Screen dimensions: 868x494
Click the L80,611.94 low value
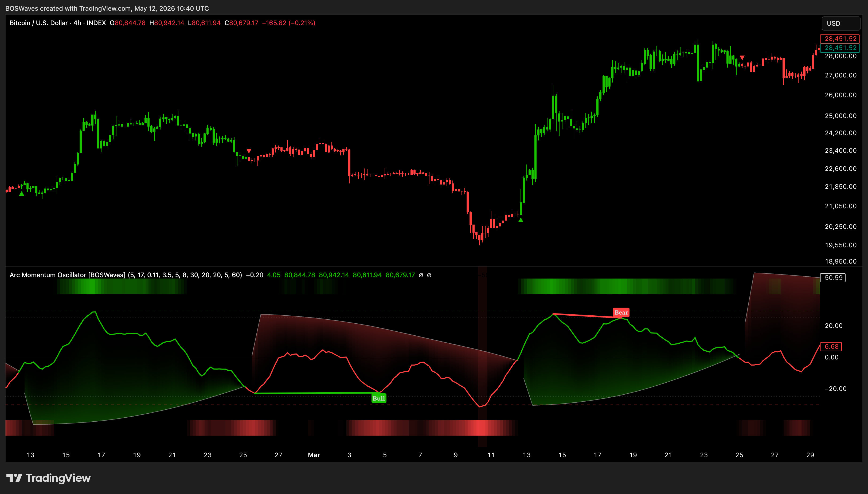[204, 23]
